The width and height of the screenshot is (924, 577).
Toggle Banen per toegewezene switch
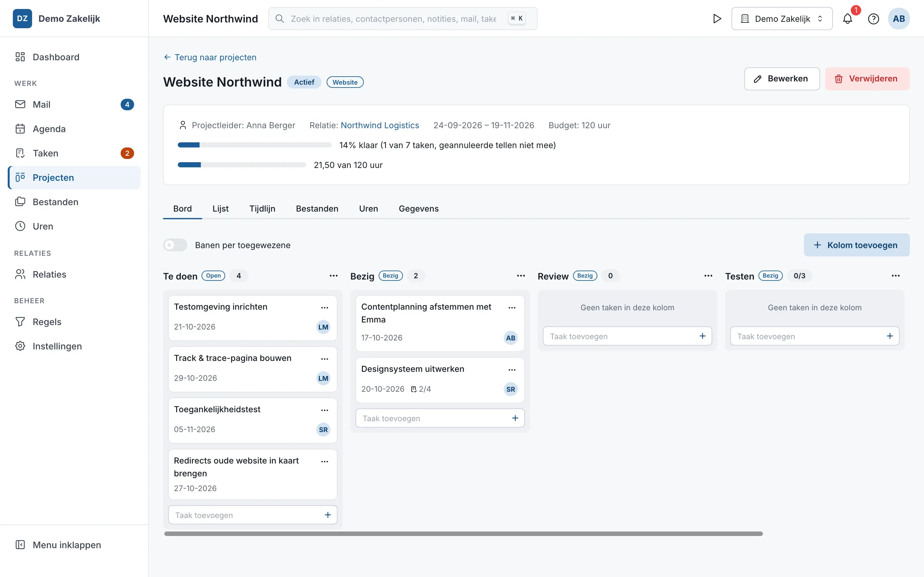point(175,245)
